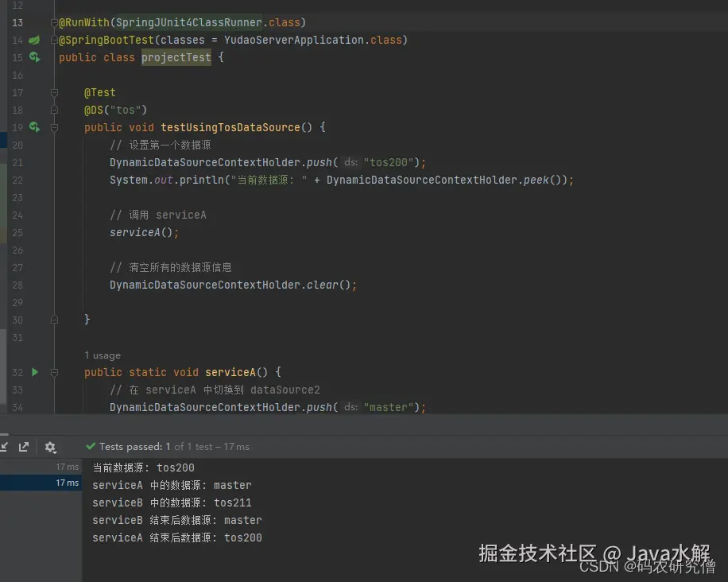This screenshot has width=728, height=582.
Task: Click the Spring bean gutter icon beside projectTest class
Action: coord(33,57)
